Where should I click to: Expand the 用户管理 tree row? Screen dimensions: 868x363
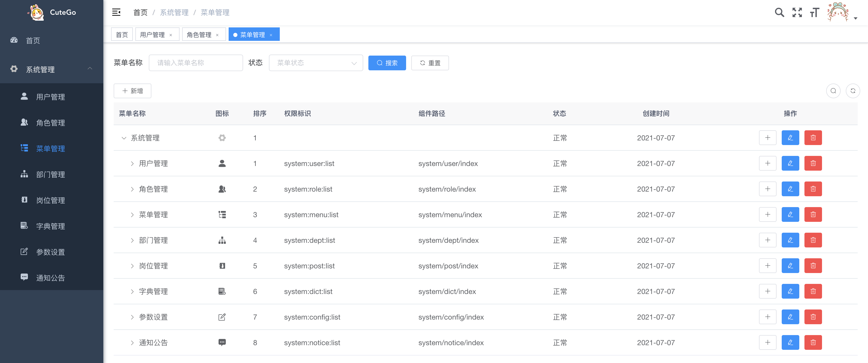coord(132,164)
